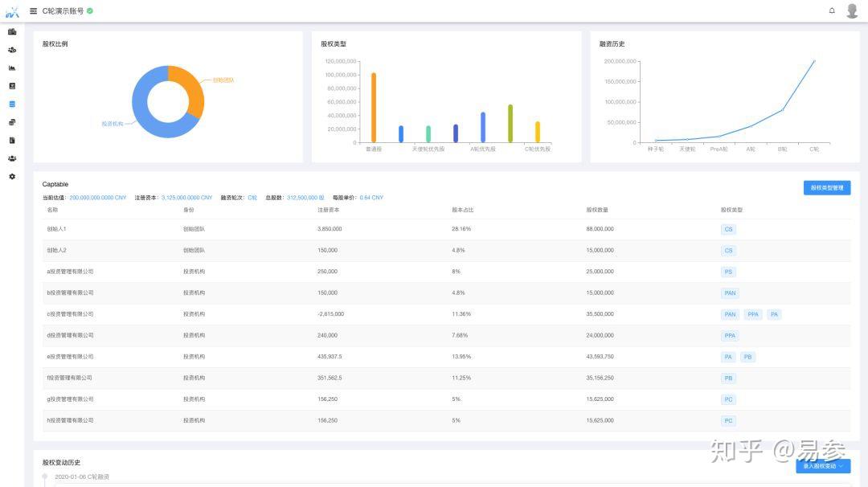Toggle the hamburger menu beside C轮演示账号

[x=33, y=11]
